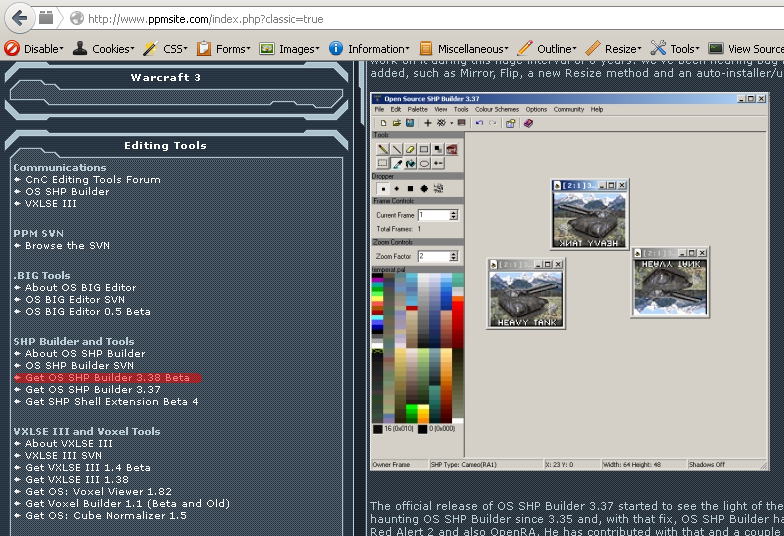Open View menu in SHP Builder screenshot
The image size is (784, 536).
(x=440, y=110)
